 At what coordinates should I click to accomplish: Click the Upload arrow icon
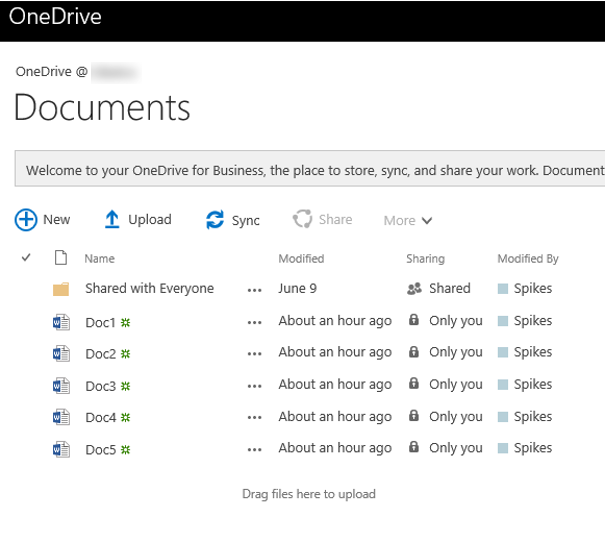(x=112, y=220)
